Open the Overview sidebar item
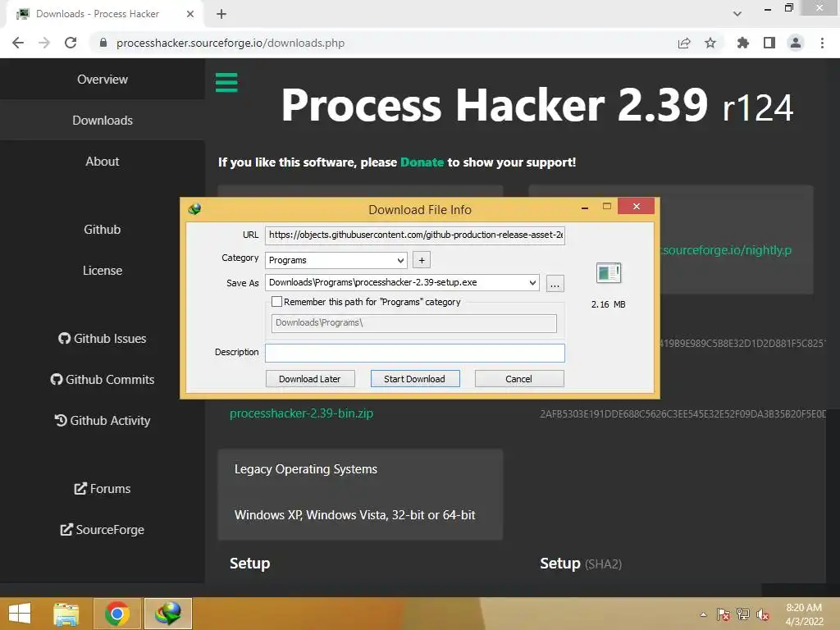Screen dimensions: 840x630 pyautogui.click(x=103, y=80)
